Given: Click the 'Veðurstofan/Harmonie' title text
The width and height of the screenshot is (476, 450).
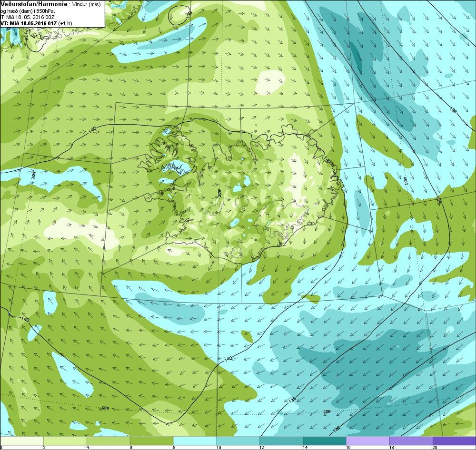Looking at the screenshot, I should (x=33, y=4).
